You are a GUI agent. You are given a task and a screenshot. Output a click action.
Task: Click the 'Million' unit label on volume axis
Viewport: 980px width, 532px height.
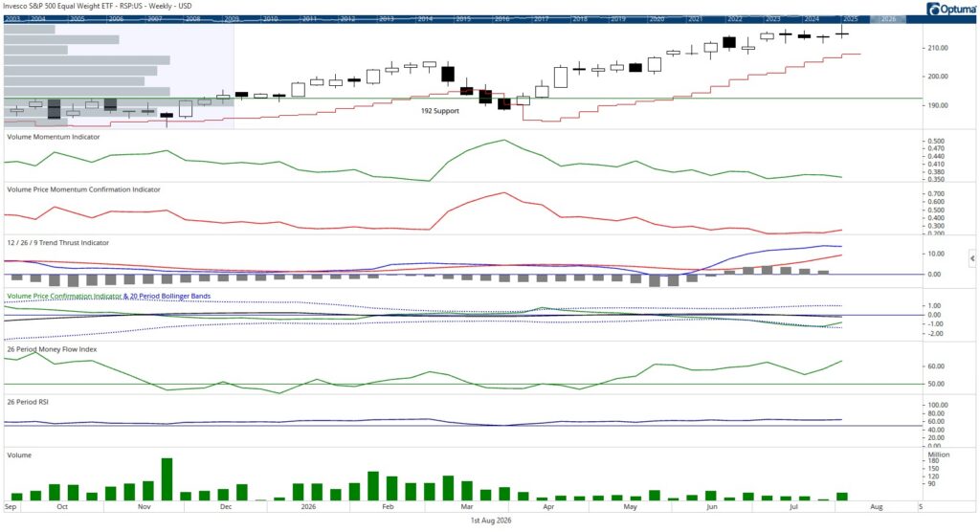click(x=939, y=455)
